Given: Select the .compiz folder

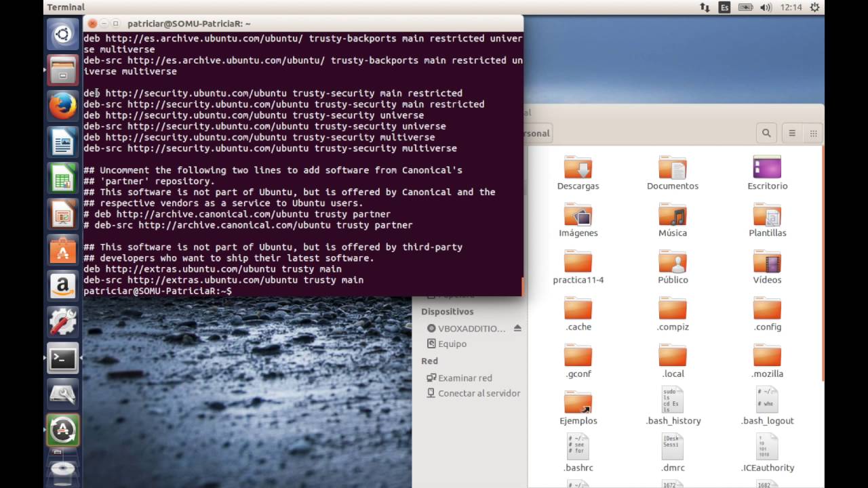Looking at the screenshot, I should point(673,314).
